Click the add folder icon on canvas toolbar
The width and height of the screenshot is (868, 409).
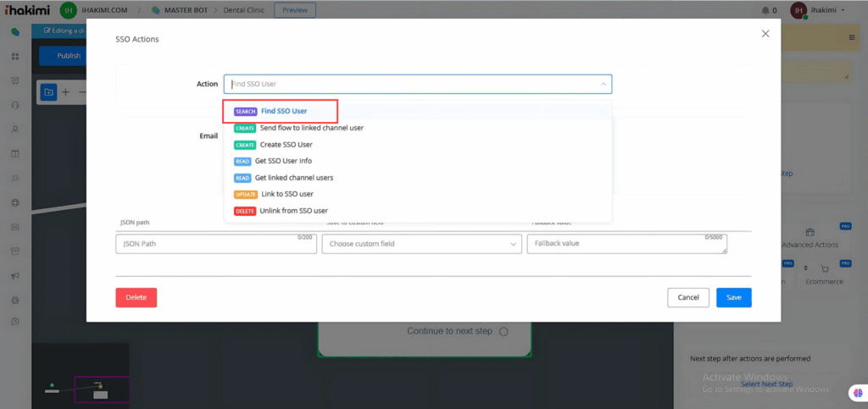(x=49, y=91)
